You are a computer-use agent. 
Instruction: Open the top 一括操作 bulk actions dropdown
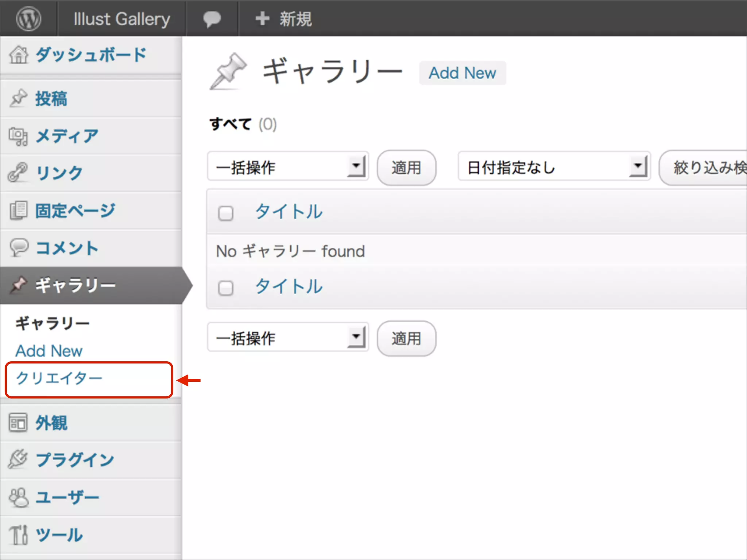[288, 167]
